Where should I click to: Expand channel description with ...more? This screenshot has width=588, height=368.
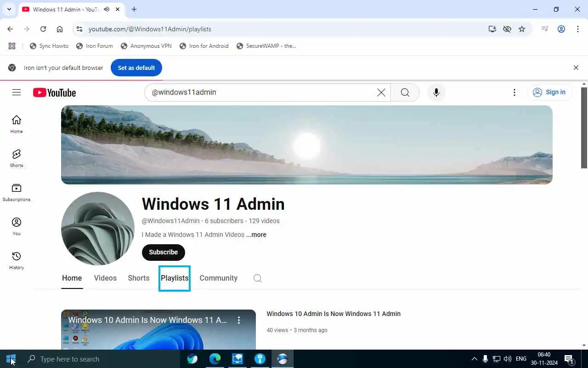[256, 235]
